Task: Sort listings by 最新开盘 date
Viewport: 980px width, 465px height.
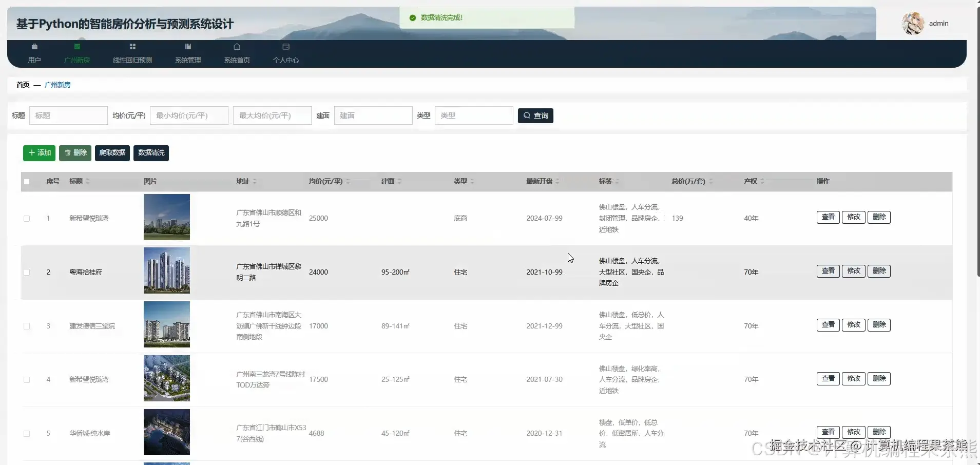Action: coord(558,182)
